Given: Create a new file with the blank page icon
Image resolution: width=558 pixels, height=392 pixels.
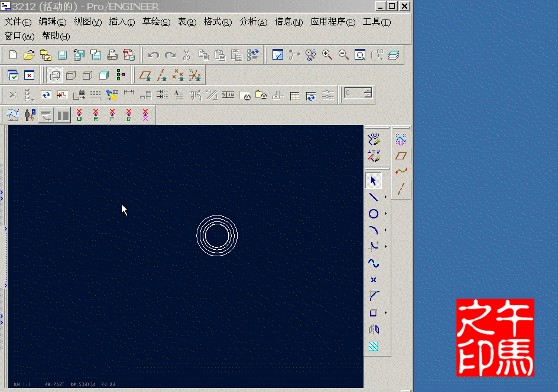Looking at the screenshot, I should point(13,55).
